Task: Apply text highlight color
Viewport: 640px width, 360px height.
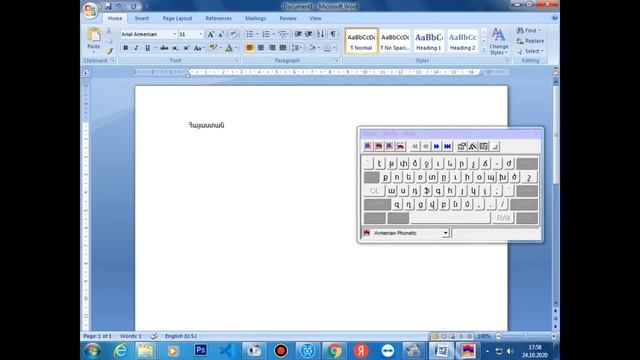Action: coord(213,48)
